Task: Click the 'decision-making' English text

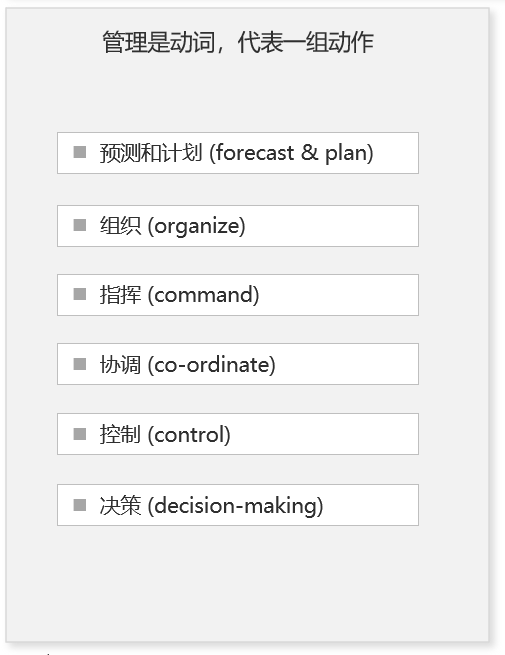Action: click(236, 506)
